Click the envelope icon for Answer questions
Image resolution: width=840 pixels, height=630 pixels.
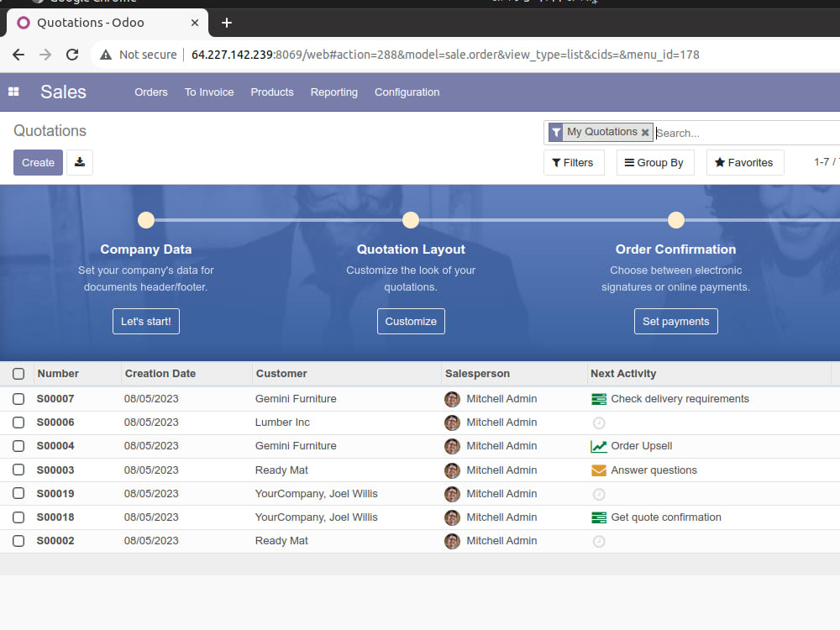(599, 470)
